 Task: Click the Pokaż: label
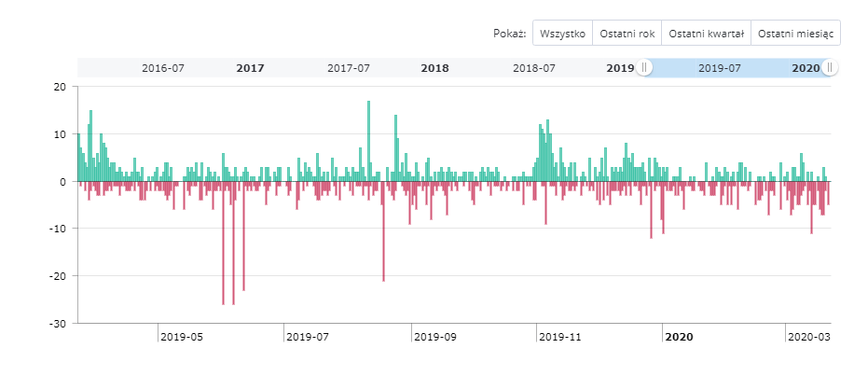pyautogui.click(x=509, y=34)
